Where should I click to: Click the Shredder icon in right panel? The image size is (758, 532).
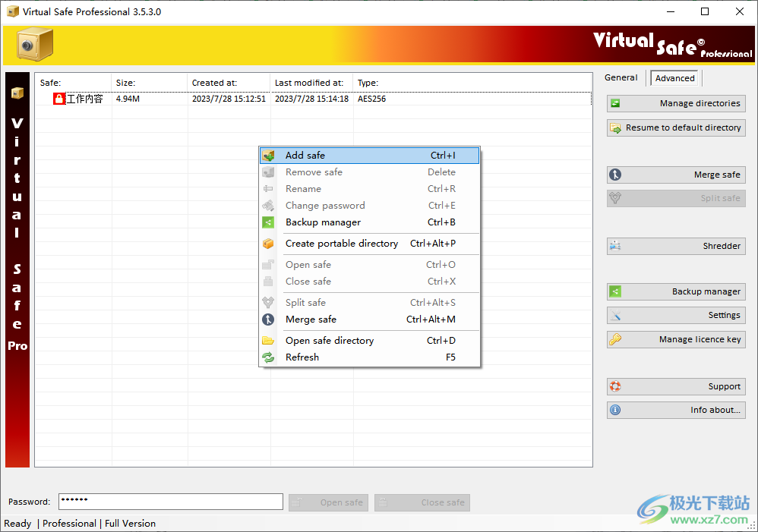coord(615,246)
